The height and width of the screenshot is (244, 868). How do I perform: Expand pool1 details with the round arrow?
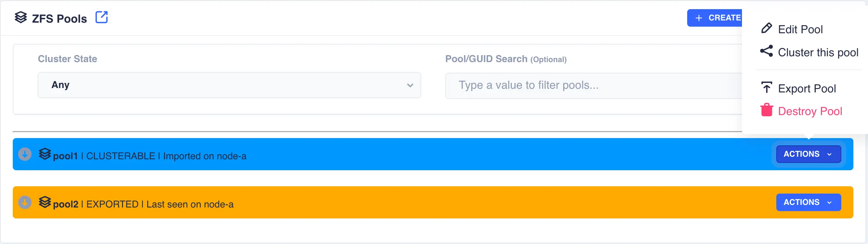coord(25,154)
